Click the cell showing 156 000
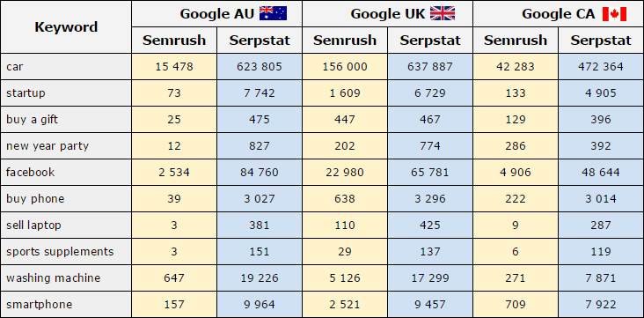 [x=345, y=67]
